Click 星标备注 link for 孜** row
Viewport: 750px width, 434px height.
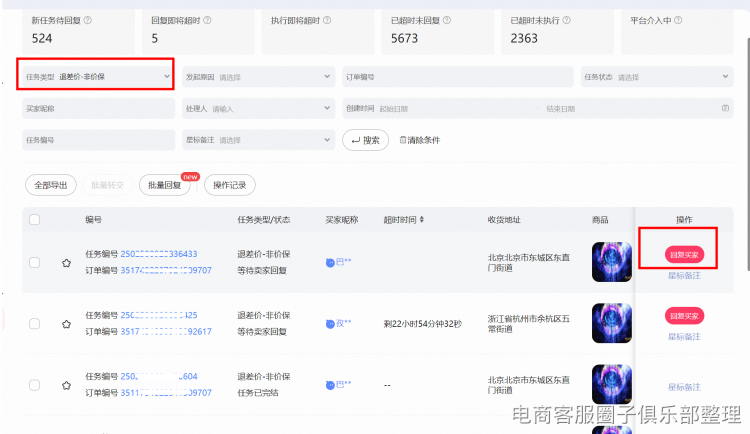tap(684, 337)
